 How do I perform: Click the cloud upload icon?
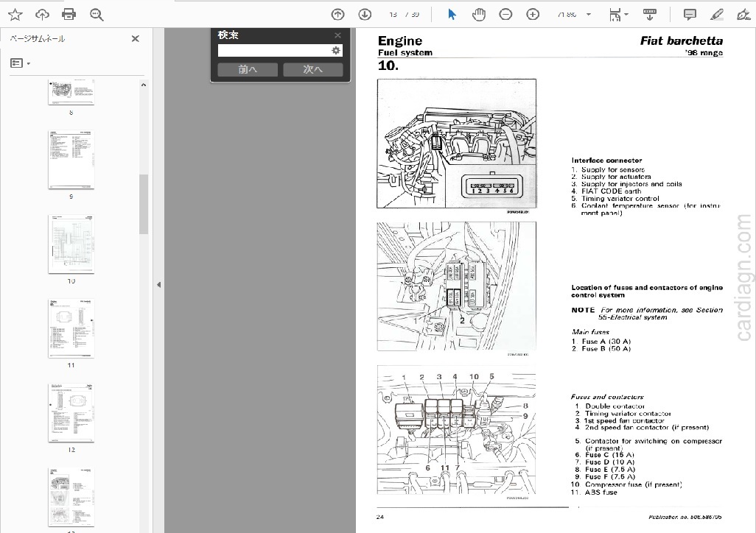point(43,15)
